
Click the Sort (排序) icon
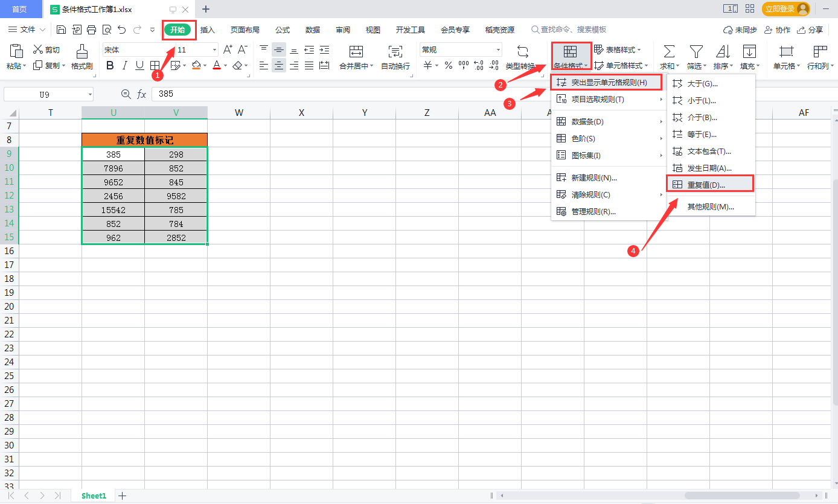tap(723, 51)
